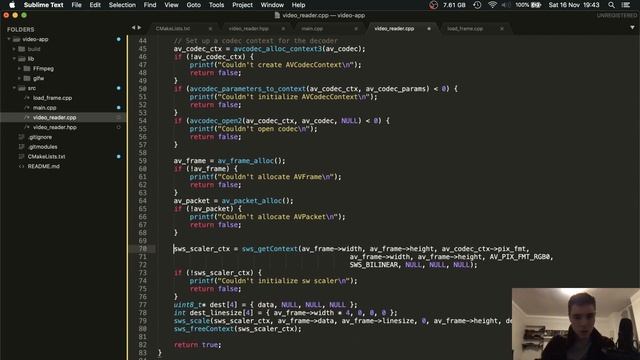Open .gitmodules in the sidebar
Image resolution: width=640 pixels, height=360 pixels.
pos(42,147)
